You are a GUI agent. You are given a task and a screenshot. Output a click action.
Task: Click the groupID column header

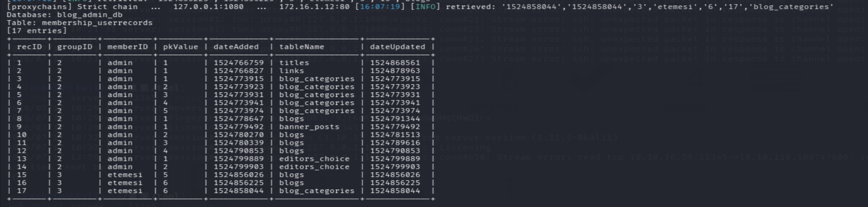pos(75,47)
